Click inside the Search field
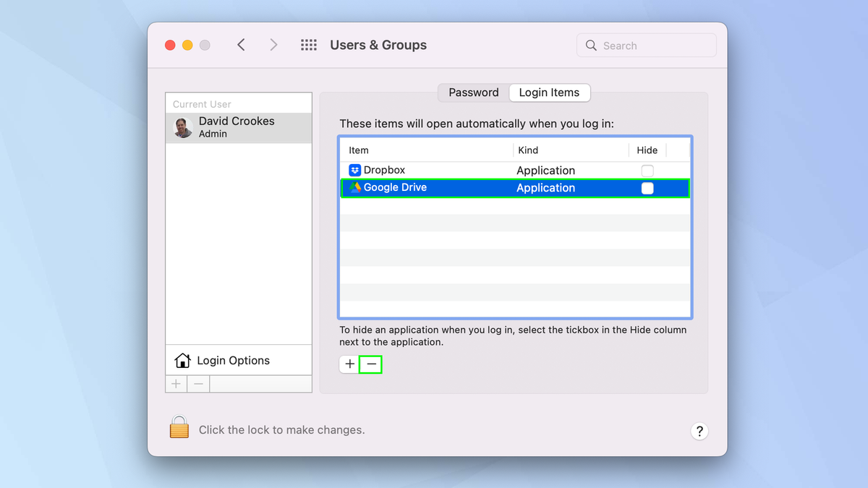This screenshot has width=868, height=488. [646, 45]
